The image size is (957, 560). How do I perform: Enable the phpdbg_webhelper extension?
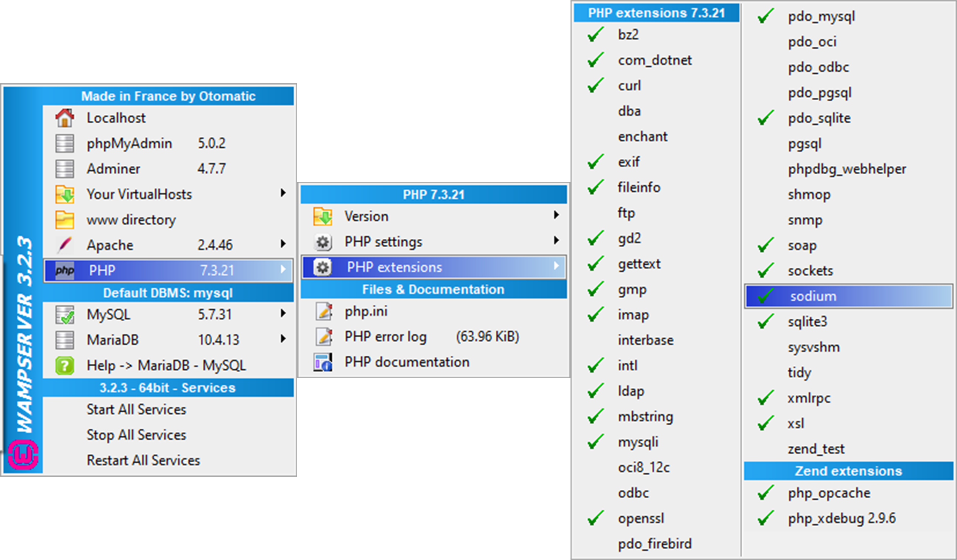click(x=849, y=169)
